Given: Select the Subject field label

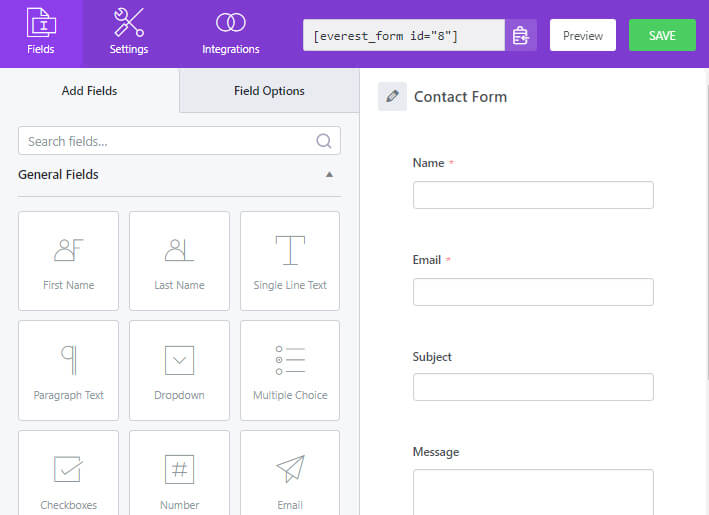Looking at the screenshot, I should (432, 357).
